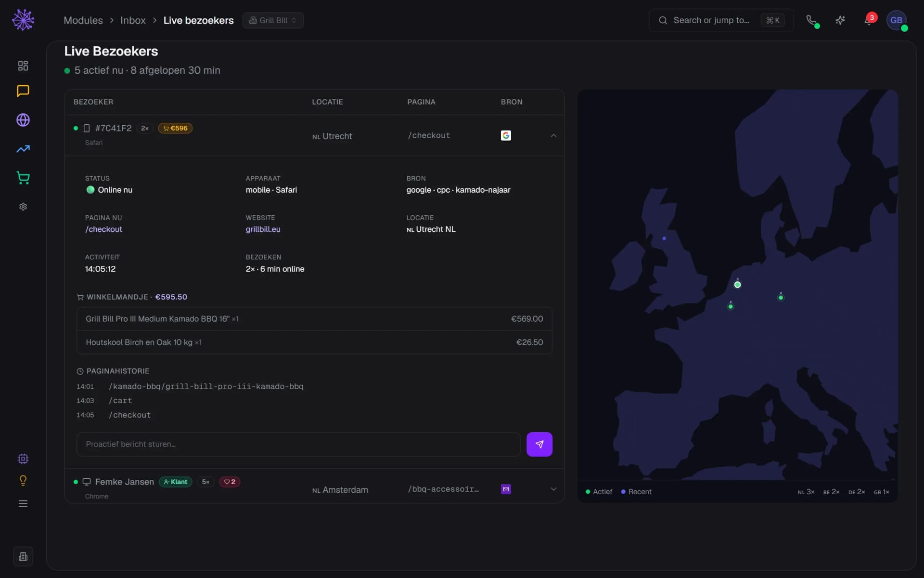Screen dimensions: 924x578
Task: Click the NL 3× country count
Action: (806, 492)
